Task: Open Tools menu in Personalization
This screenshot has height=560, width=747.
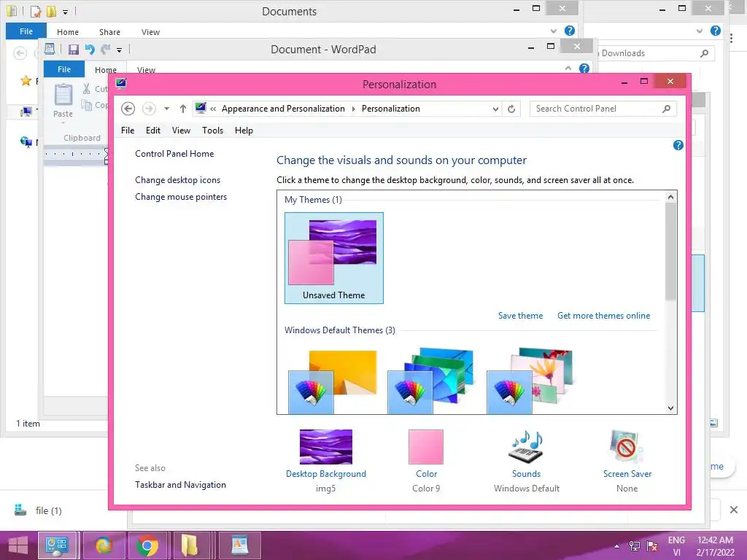Action: [212, 131]
